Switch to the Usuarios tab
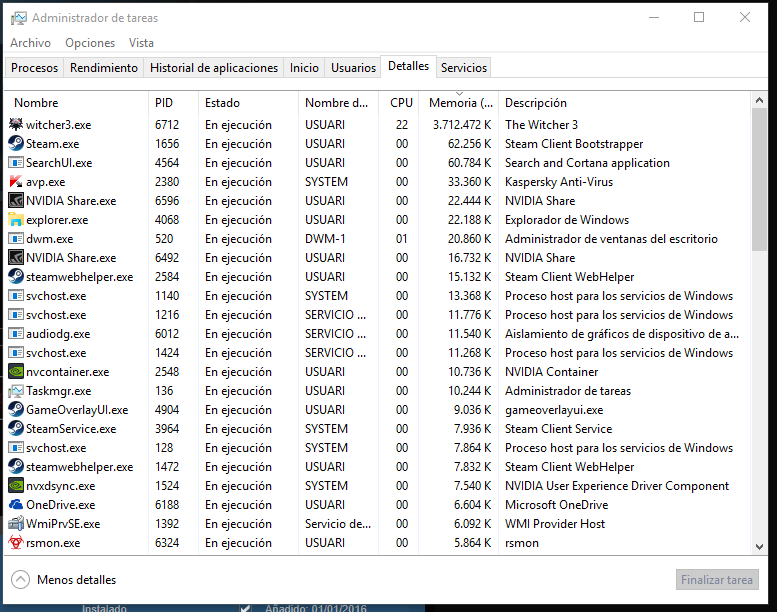This screenshot has width=777, height=612. [353, 67]
